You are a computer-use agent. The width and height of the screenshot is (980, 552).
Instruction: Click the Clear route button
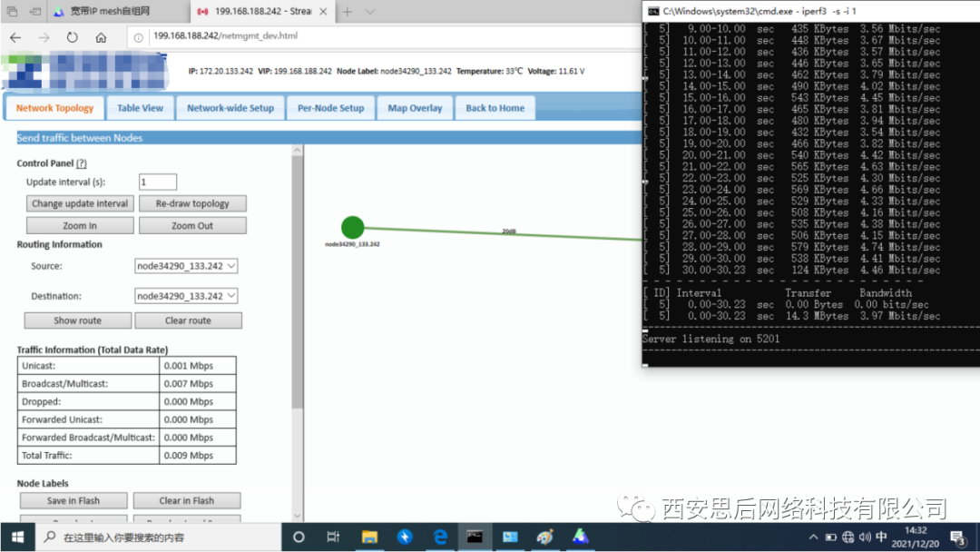click(x=188, y=320)
